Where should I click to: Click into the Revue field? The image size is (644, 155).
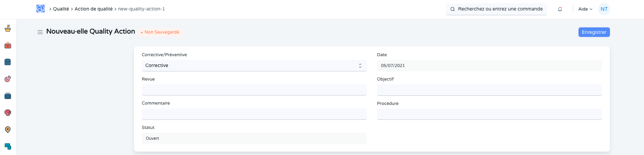(254, 90)
